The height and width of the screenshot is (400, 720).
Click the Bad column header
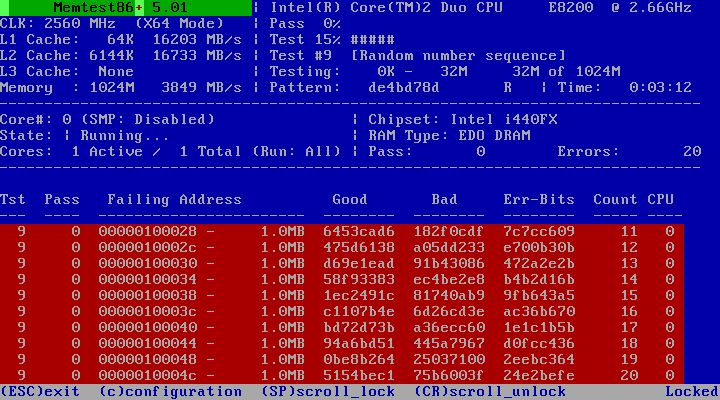click(444, 200)
